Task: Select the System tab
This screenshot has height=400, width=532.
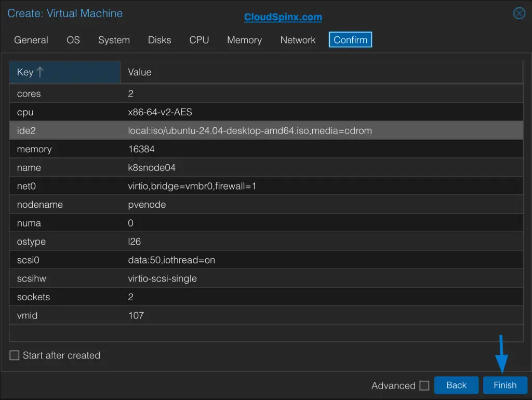Action: 114,39
